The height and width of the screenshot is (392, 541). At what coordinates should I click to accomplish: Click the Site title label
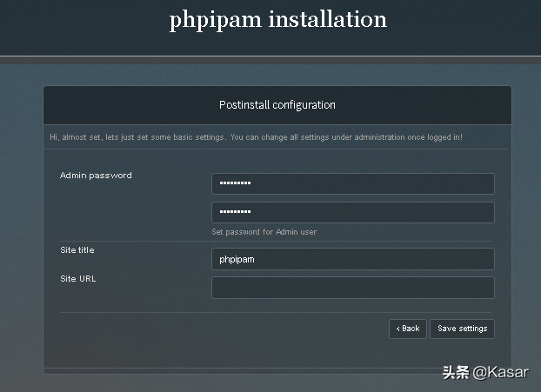[77, 250]
